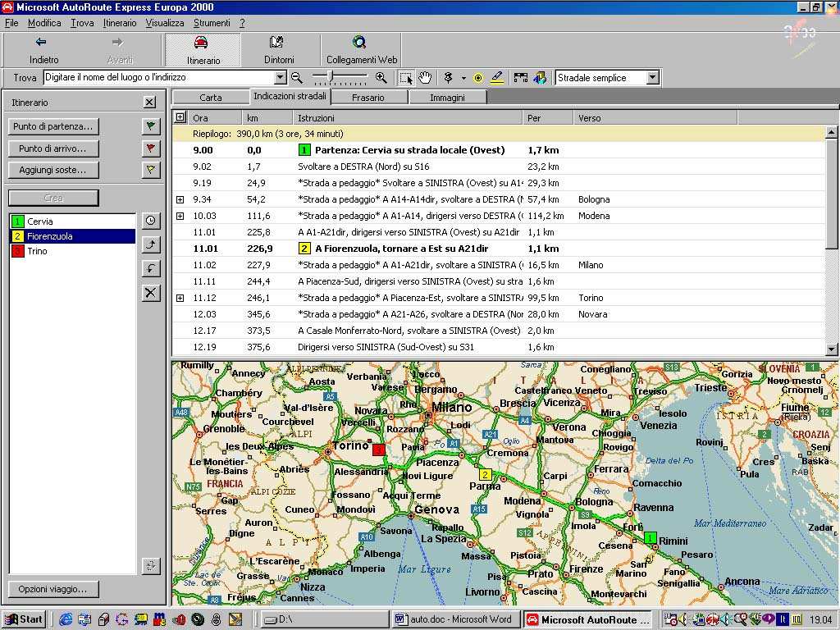
Task: Select the Indicazioni stradali tab
Action: coord(290,96)
